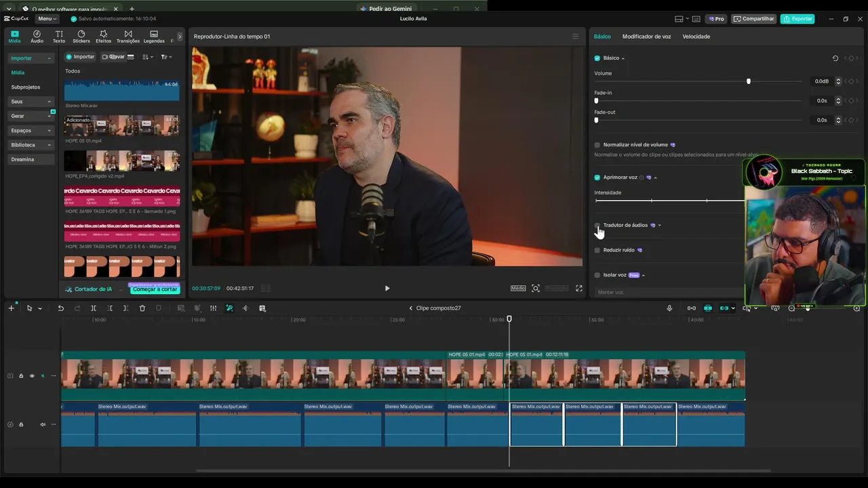Open the Stickers tab
This screenshot has height=488, width=868.
[x=81, y=37]
